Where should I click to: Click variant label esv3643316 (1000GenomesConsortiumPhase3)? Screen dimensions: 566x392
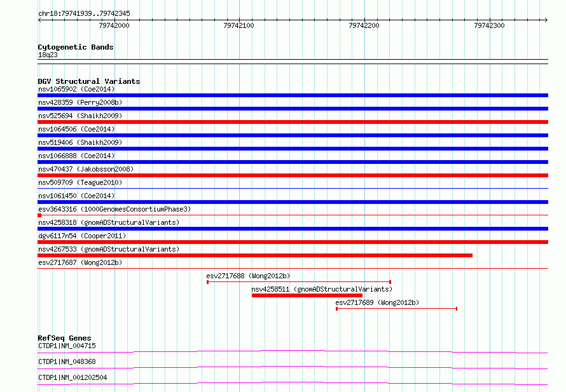pyautogui.click(x=114, y=209)
